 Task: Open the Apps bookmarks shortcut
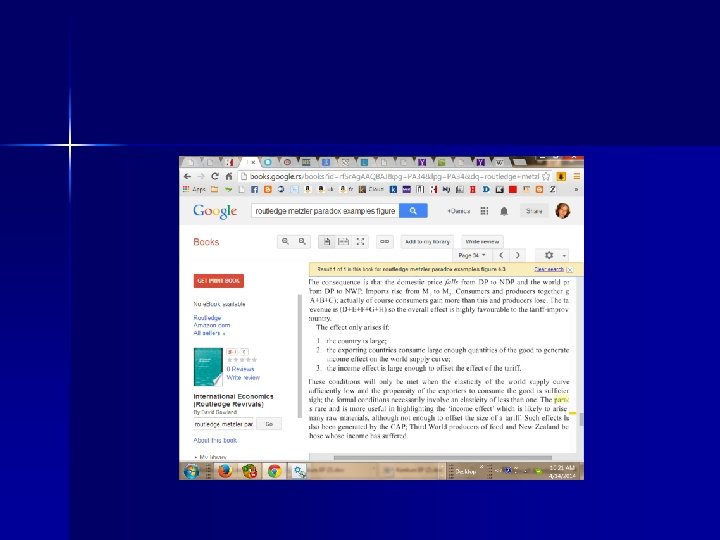pos(194,189)
